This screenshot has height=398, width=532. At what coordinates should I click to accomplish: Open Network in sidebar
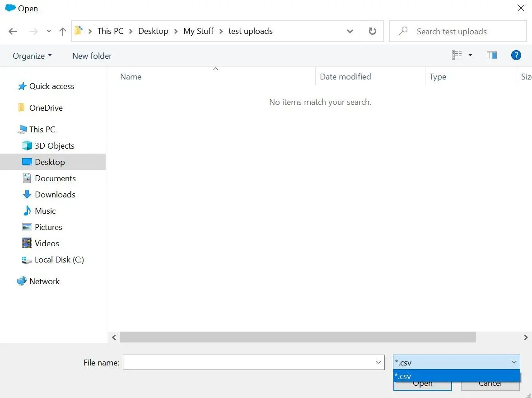pyautogui.click(x=44, y=281)
